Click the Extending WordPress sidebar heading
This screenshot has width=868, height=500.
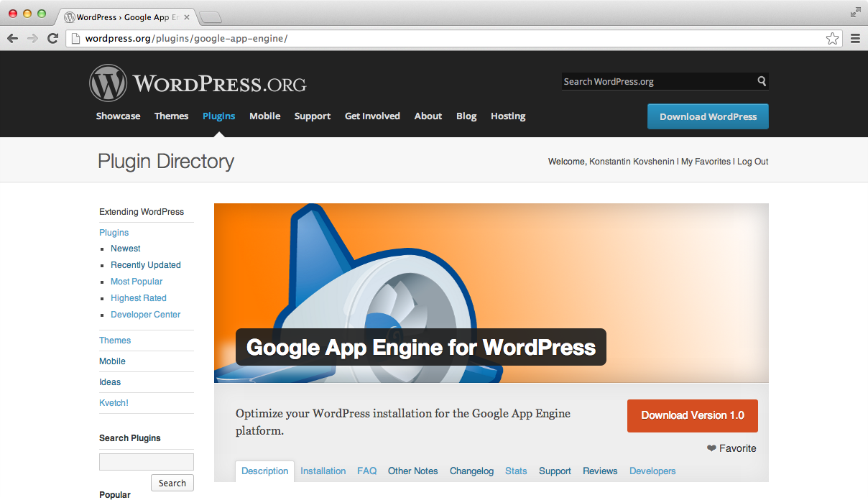click(142, 212)
